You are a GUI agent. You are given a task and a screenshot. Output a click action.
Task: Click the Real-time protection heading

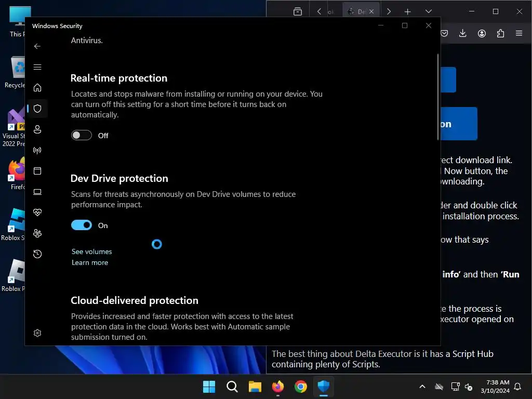point(119,78)
